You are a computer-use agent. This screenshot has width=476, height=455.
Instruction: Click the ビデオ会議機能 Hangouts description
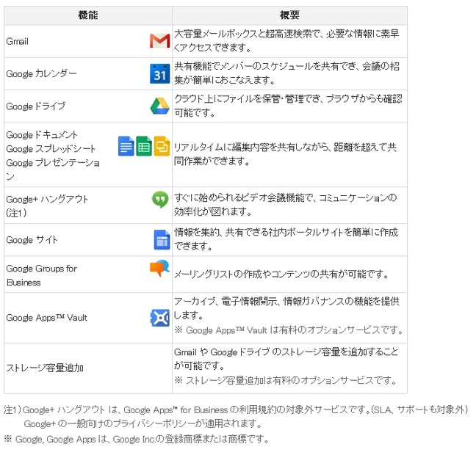point(285,205)
